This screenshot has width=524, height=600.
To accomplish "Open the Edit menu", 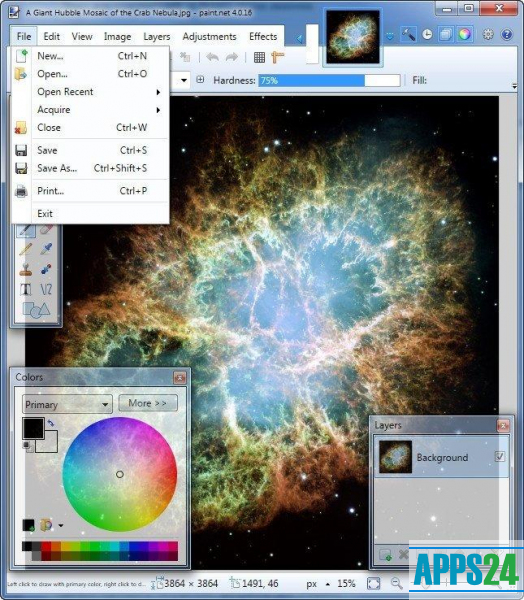I will click(x=52, y=36).
